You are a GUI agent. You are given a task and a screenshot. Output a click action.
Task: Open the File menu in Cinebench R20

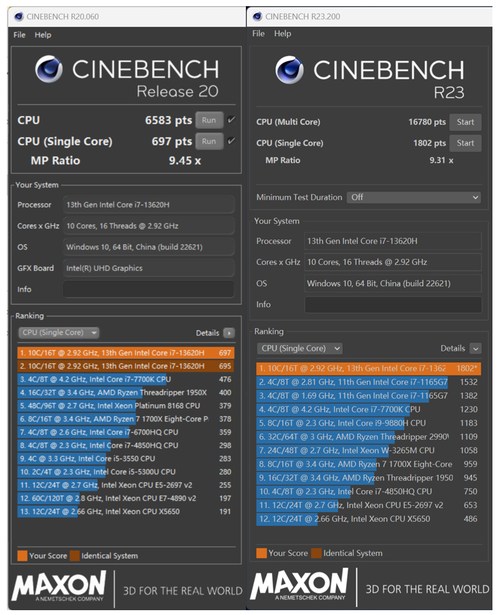click(19, 35)
